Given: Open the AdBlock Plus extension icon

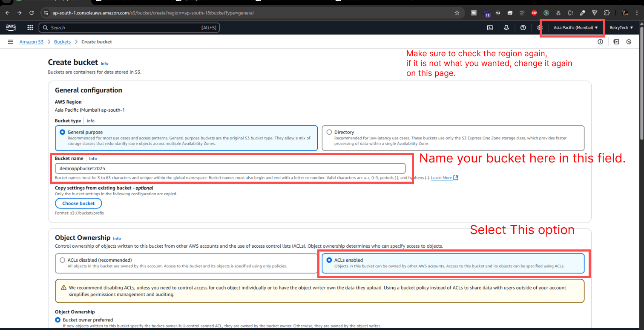Looking at the screenshot, I should pos(534,13).
